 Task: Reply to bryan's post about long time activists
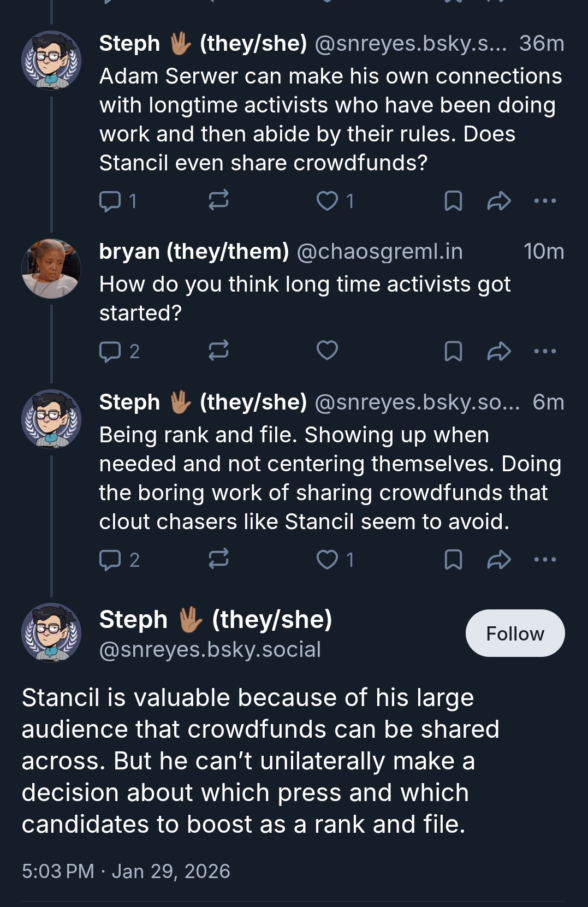110,351
